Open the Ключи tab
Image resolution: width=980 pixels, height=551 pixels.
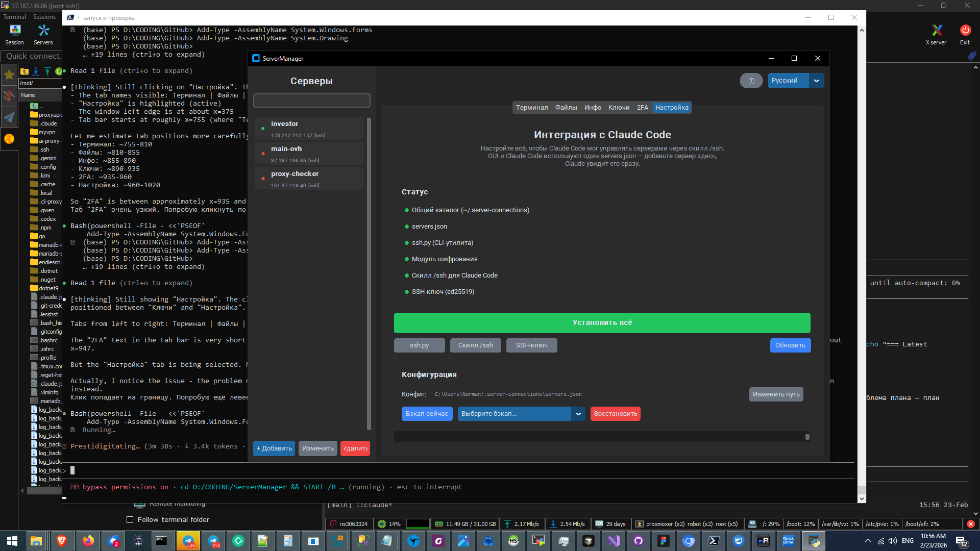coord(619,108)
